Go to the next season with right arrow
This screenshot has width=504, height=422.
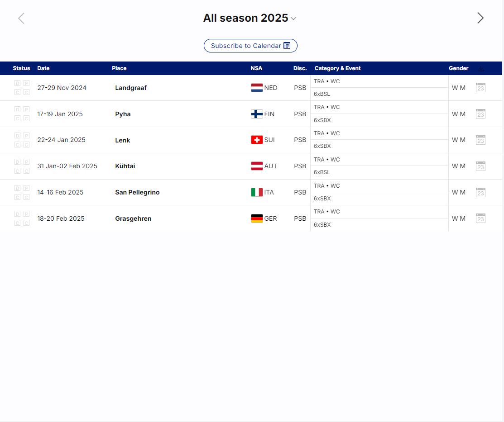pos(480,18)
